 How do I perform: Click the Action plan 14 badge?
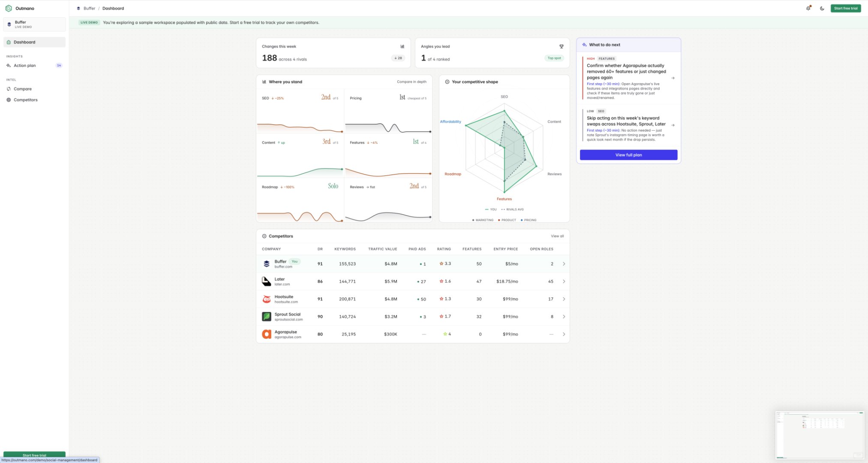(59, 66)
